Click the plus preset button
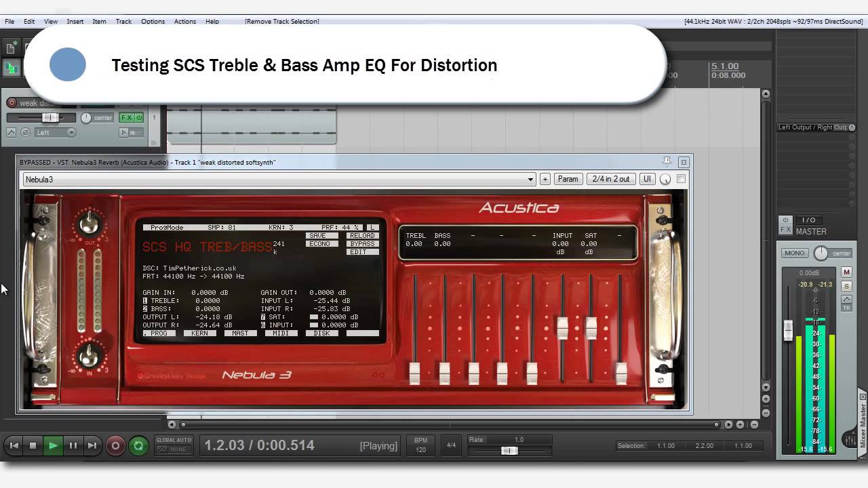868x488 pixels. point(545,180)
